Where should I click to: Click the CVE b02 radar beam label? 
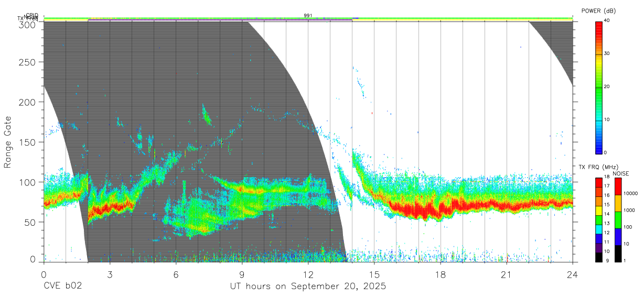click(62, 286)
